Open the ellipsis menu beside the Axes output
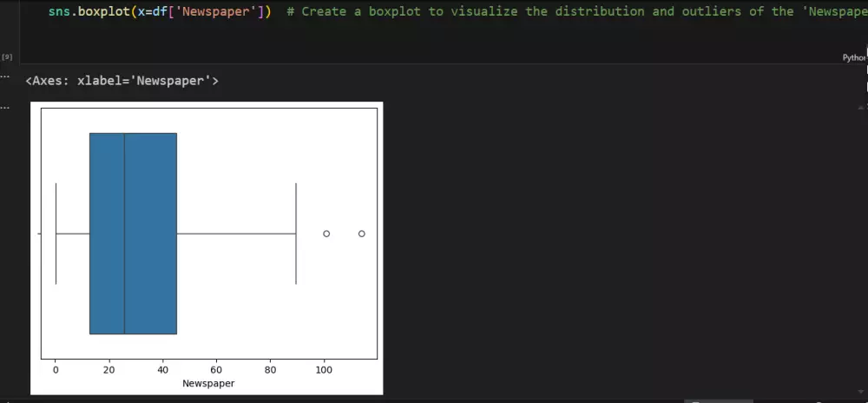The height and width of the screenshot is (403, 868). click(x=5, y=77)
